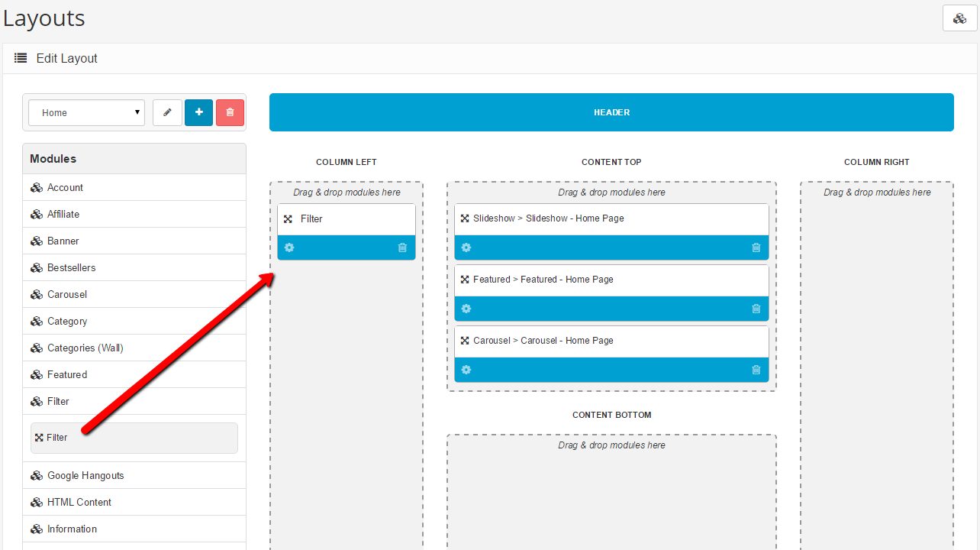Viewport: 980px width, 550px height.
Task: Select HTML Content in modules list
Action: point(79,502)
